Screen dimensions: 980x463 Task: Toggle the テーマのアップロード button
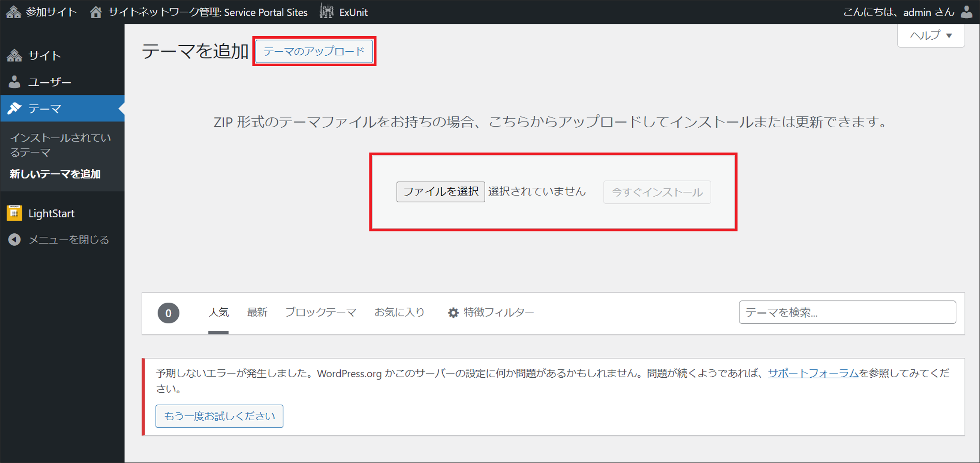pyautogui.click(x=314, y=51)
